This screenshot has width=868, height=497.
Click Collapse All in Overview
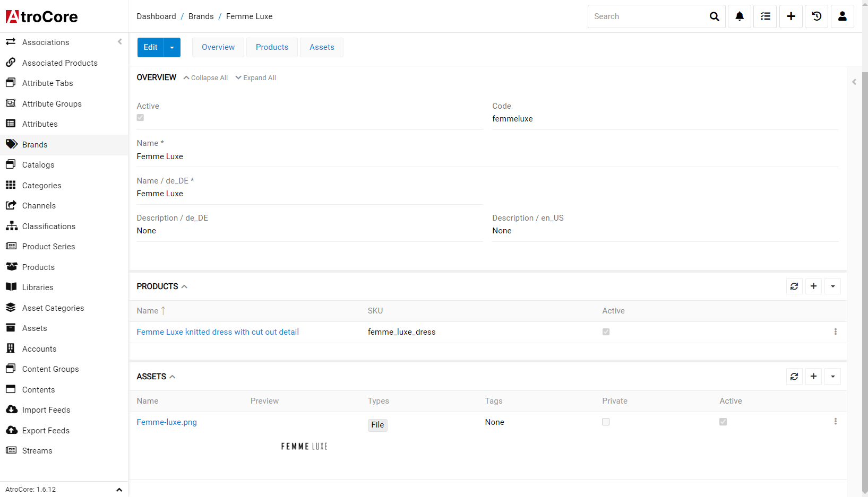(205, 78)
